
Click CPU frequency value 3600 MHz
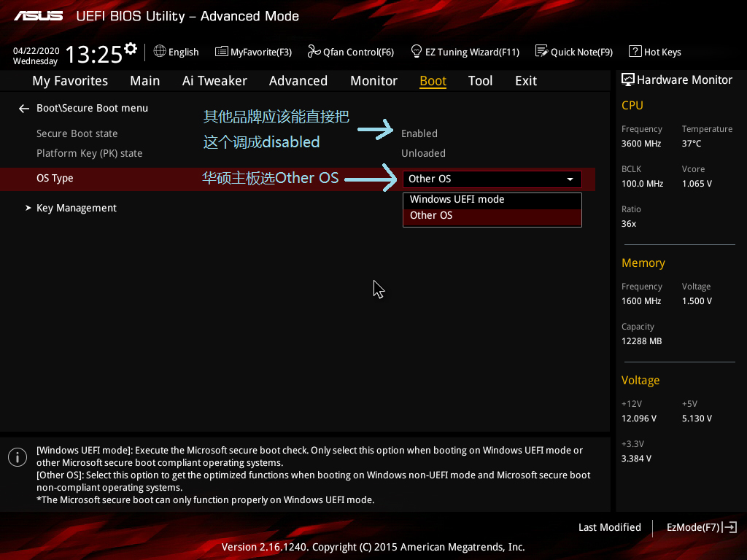[641, 144]
